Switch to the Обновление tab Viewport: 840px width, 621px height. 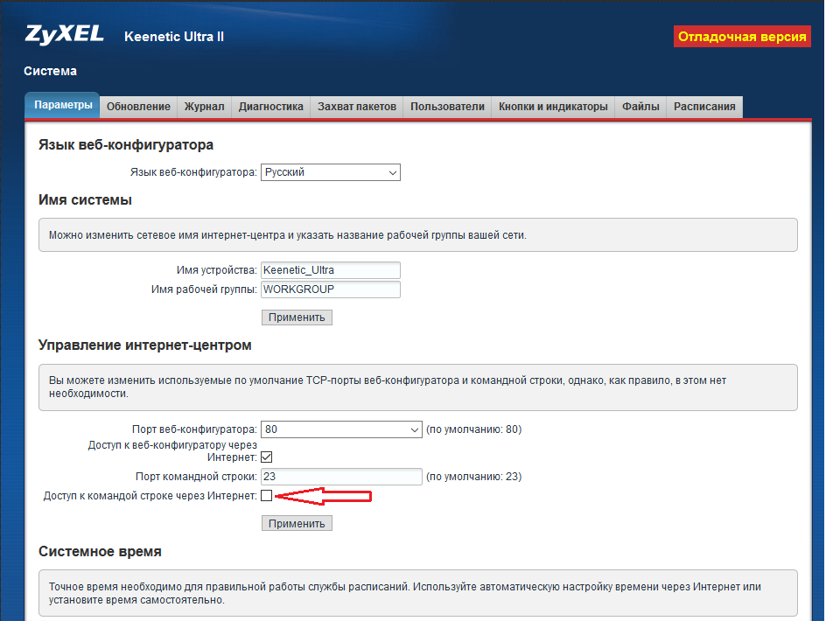point(138,107)
